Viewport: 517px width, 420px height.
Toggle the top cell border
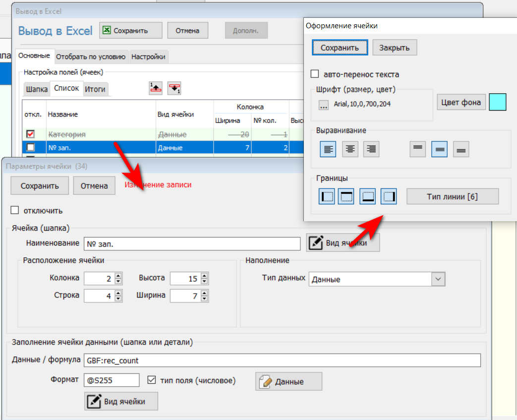click(346, 196)
